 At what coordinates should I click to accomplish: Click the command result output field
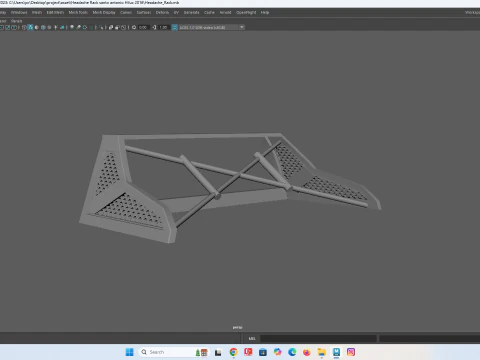[429, 339]
